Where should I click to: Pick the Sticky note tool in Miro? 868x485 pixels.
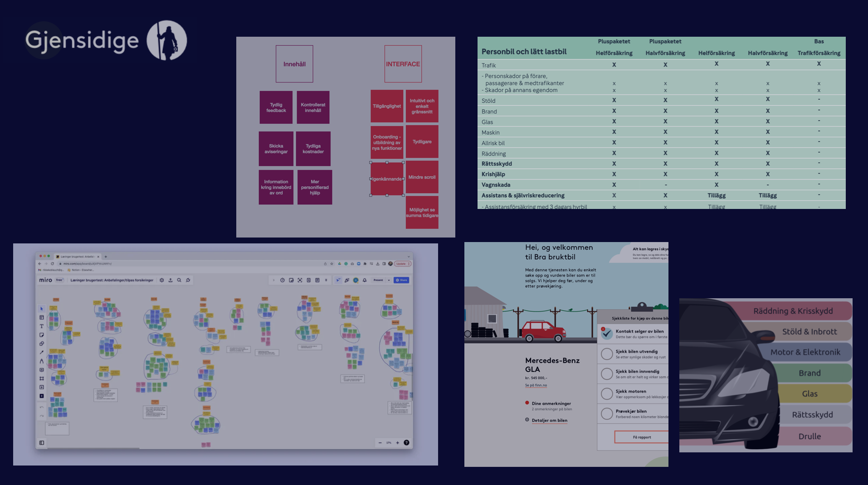tap(42, 335)
